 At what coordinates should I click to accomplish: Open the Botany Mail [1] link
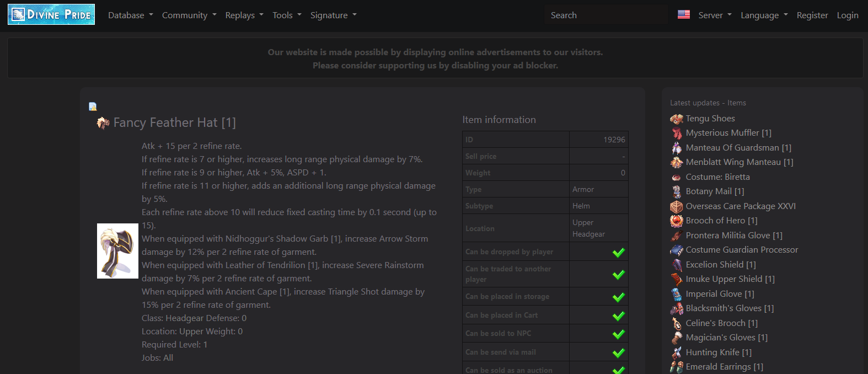[x=715, y=191]
